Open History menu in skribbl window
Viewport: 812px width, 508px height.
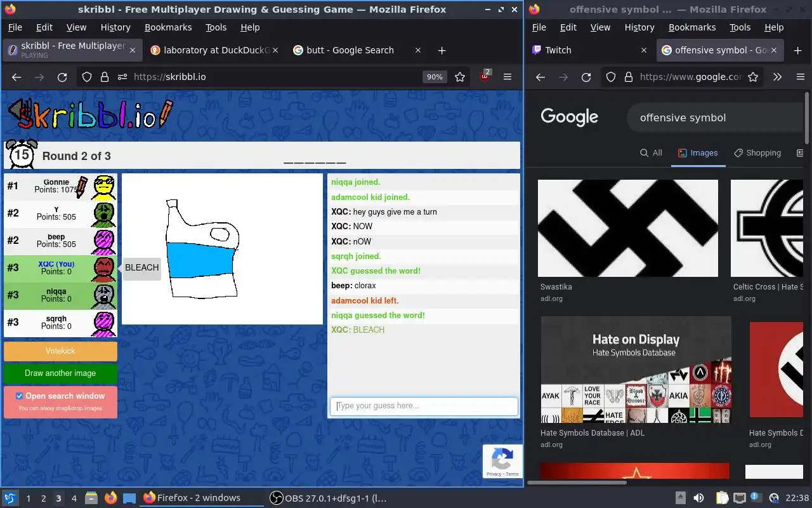115,27
